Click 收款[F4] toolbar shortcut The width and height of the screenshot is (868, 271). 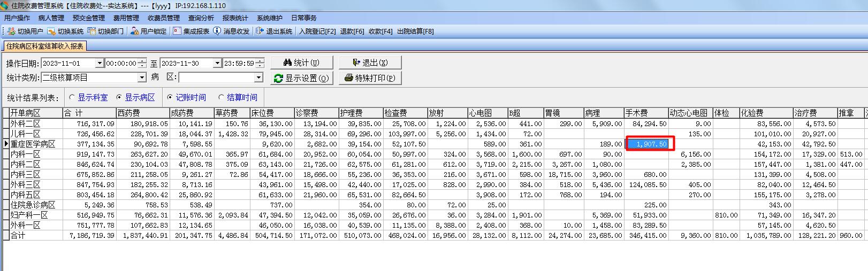pos(380,32)
